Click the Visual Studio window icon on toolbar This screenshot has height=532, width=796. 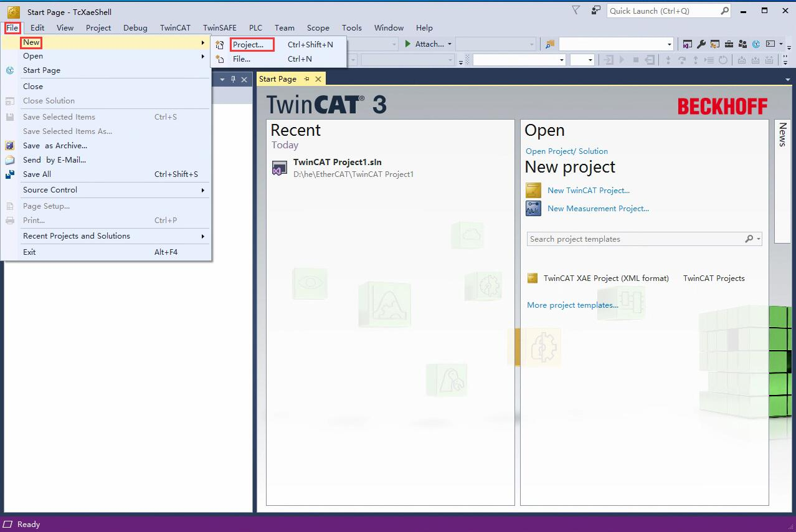(688, 44)
